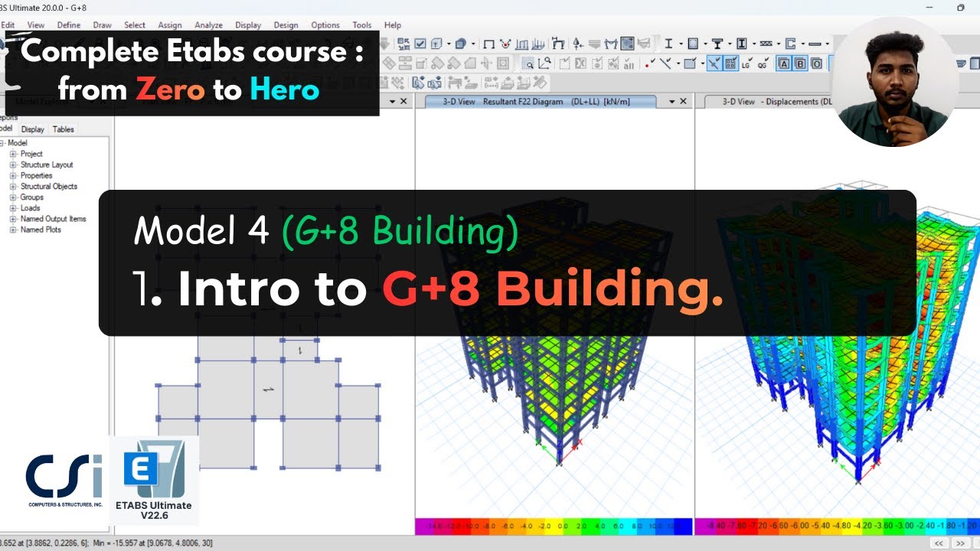Expand the Loads tree node
This screenshot has height=551, width=980.
click(x=13, y=207)
